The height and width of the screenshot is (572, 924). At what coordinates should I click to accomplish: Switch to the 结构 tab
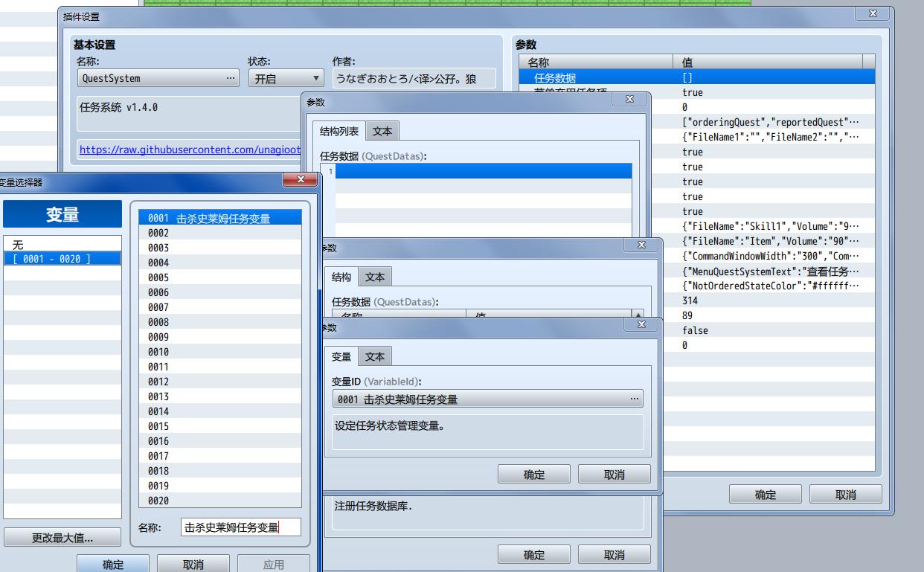click(x=341, y=277)
